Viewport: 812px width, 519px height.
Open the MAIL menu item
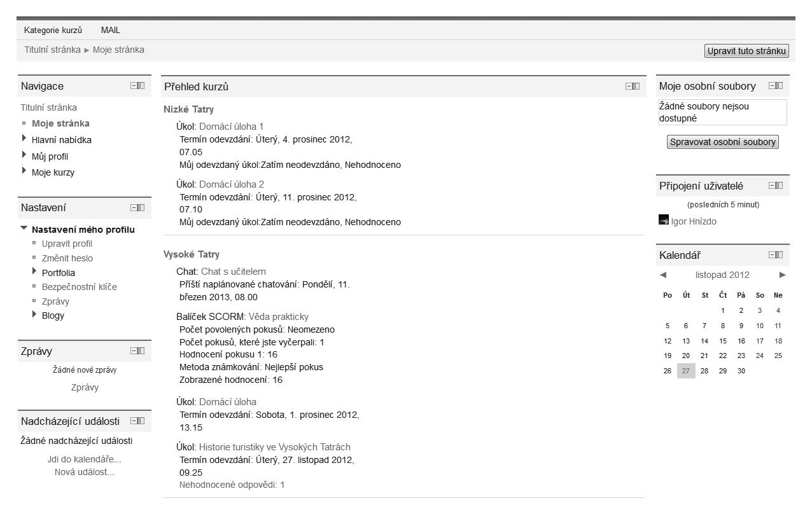(x=110, y=30)
